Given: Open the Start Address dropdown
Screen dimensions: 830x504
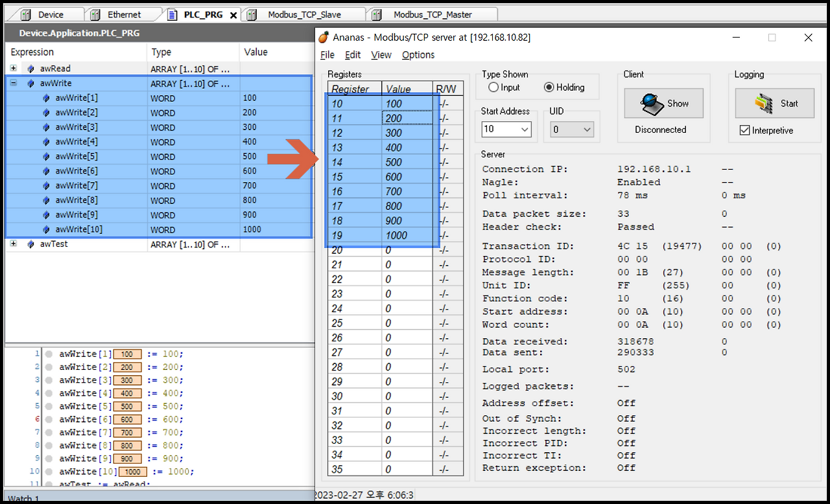Looking at the screenshot, I should [x=524, y=129].
